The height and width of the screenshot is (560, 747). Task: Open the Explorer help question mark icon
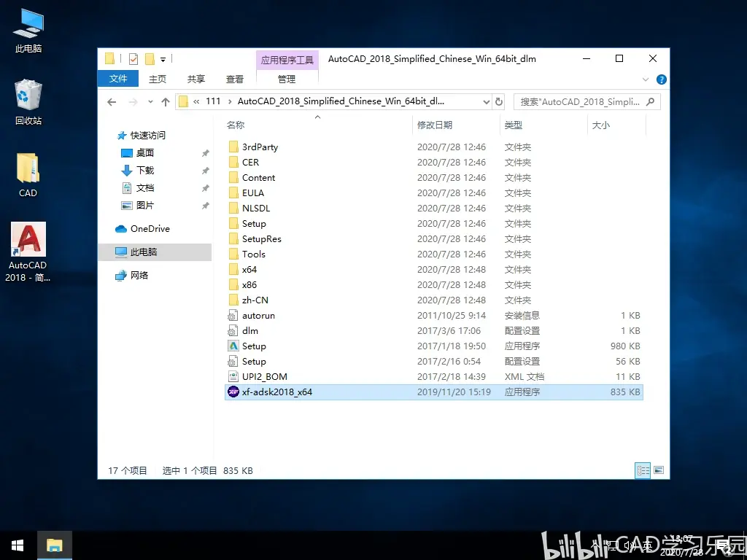click(x=661, y=79)
